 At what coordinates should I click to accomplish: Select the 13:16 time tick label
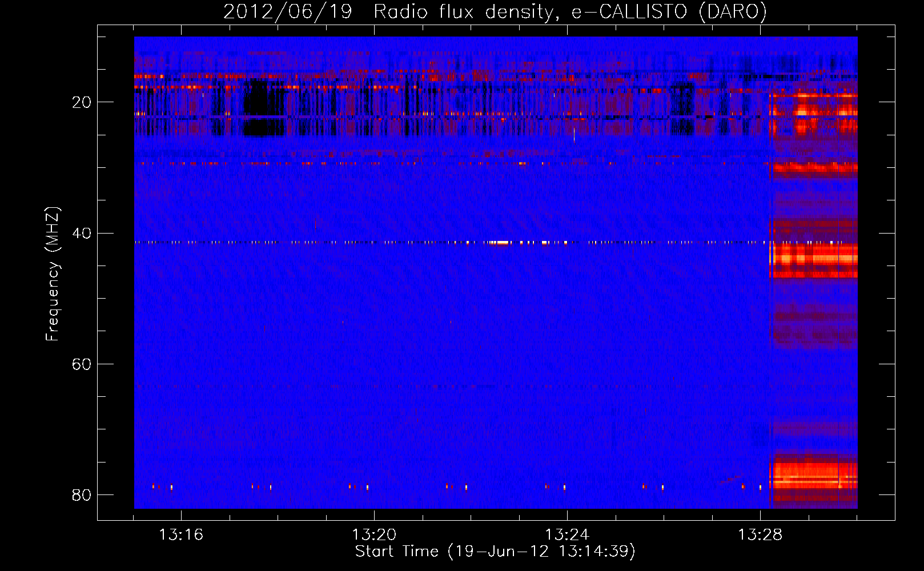point(181,535)
